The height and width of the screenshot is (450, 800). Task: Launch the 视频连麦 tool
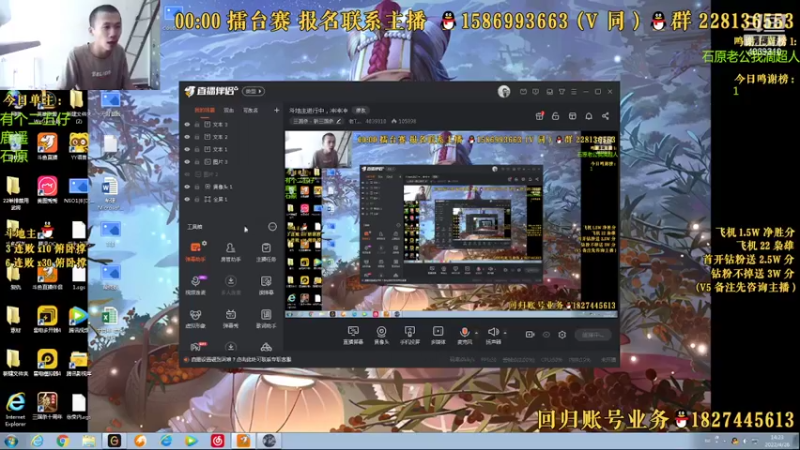pos(195,285)
